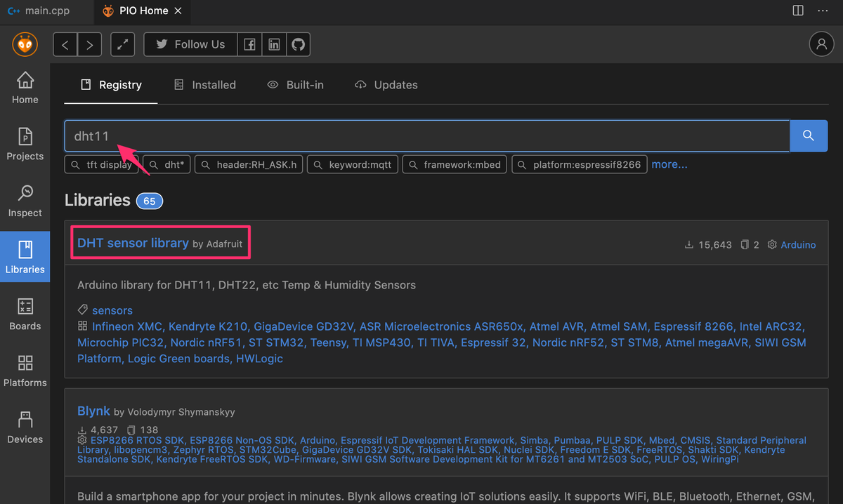Click Follow Us Twitter button

click(x=190, y=44)
